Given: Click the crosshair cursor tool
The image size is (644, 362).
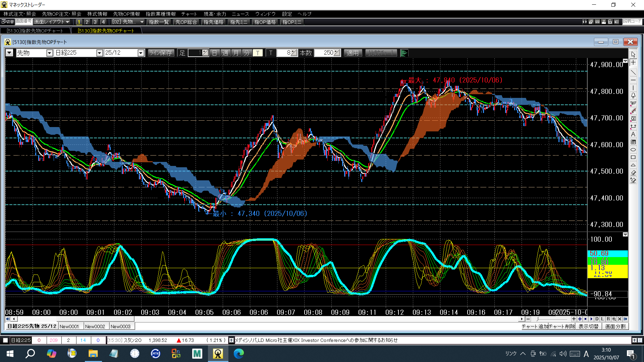Looking at the screenshot, I should point(633,63).
